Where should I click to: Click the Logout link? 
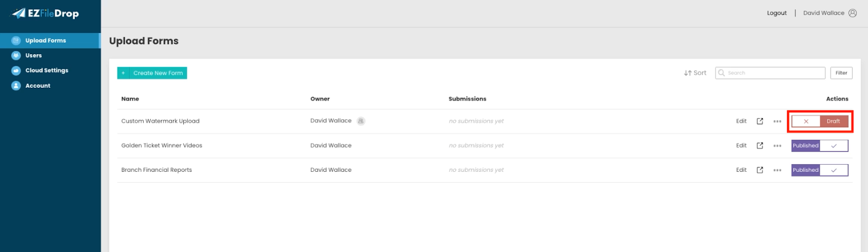776,13
